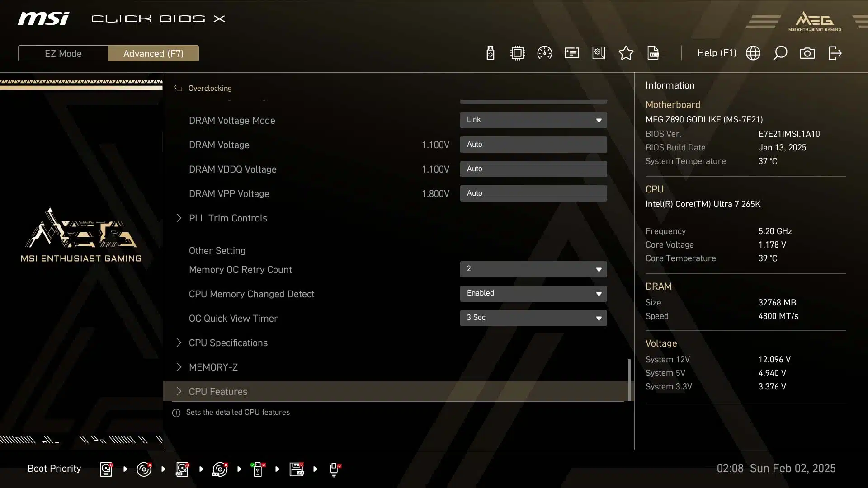Select the network cable boot icon

335,470
